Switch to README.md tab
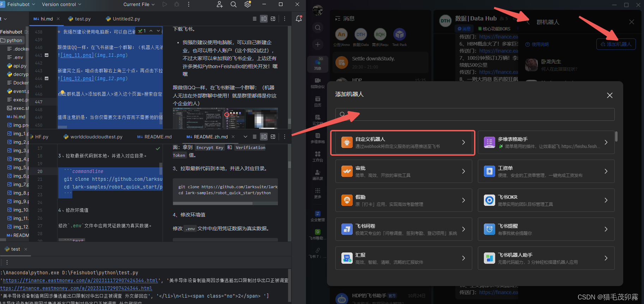Screen dimensions: 644x304 point(154,137)
